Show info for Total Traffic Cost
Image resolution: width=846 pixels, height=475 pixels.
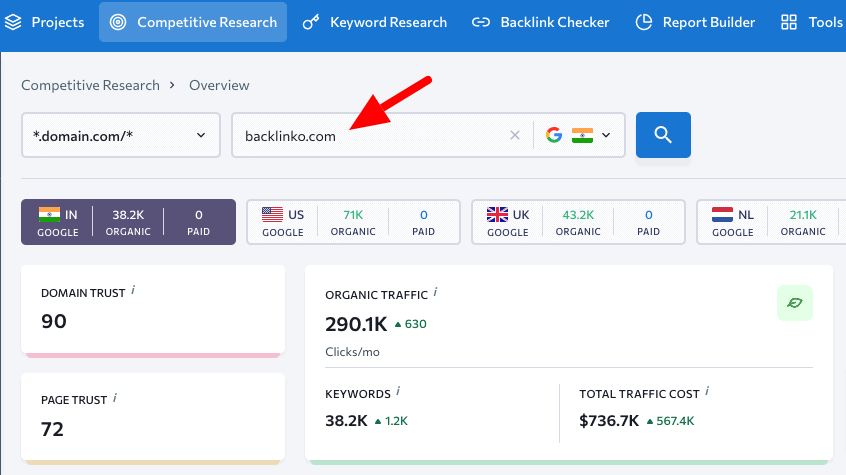click(707, 391)
